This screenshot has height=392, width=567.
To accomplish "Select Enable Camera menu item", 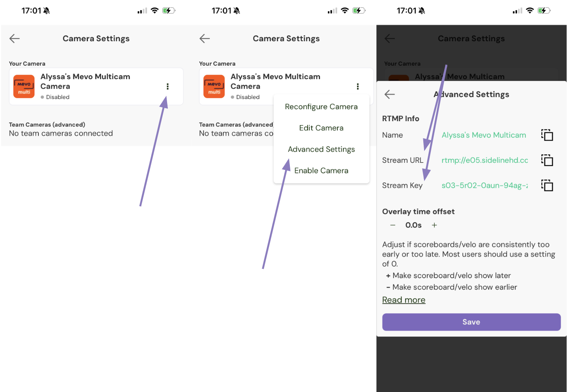I will click(321, 171).
